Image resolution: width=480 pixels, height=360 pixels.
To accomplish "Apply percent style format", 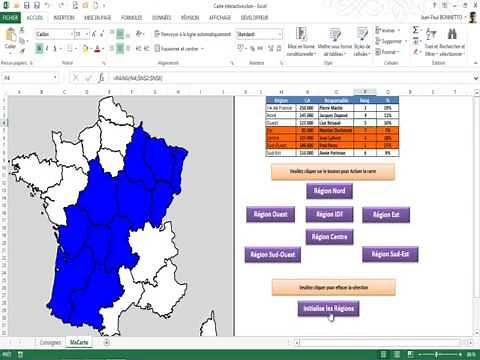I will coord(253,49).
